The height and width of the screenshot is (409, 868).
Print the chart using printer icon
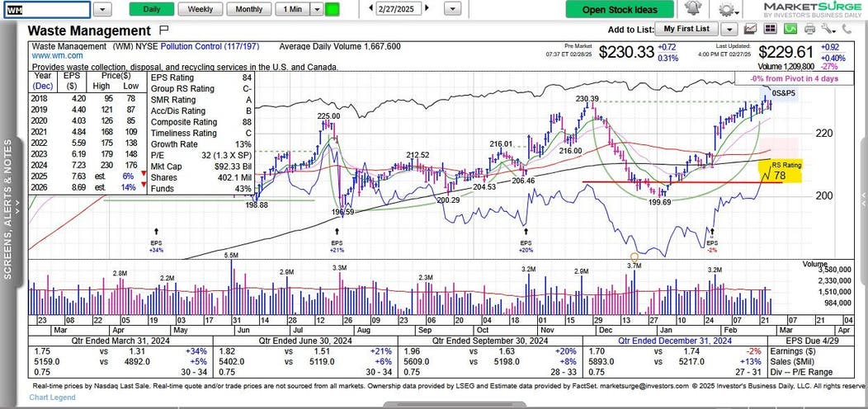[x=809, y=29]
